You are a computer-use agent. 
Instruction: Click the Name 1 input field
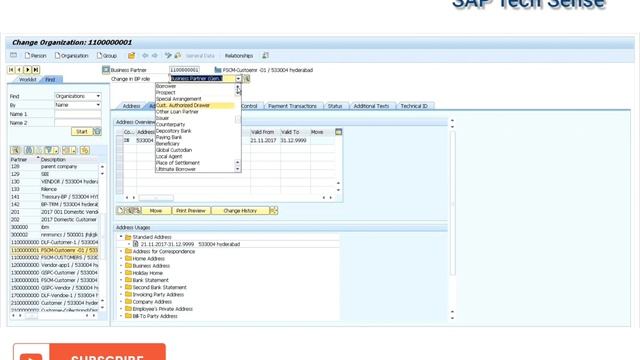[x=78, y=114]
